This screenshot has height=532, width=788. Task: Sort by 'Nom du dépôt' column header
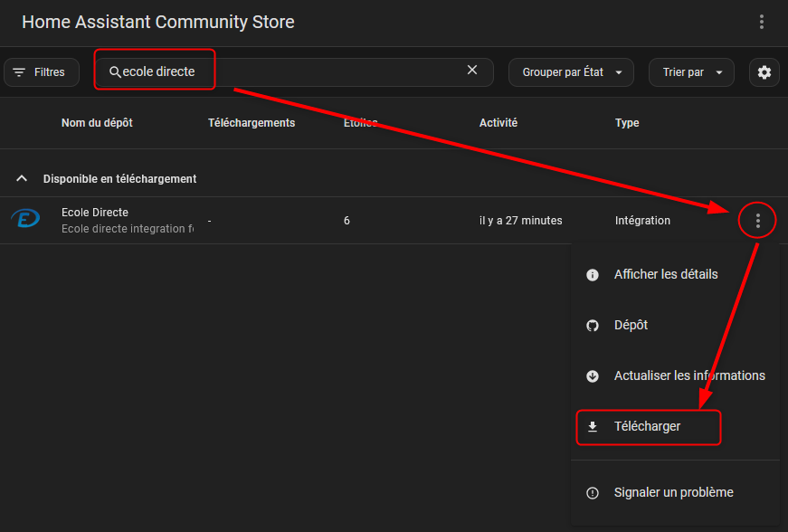point(97,123)
